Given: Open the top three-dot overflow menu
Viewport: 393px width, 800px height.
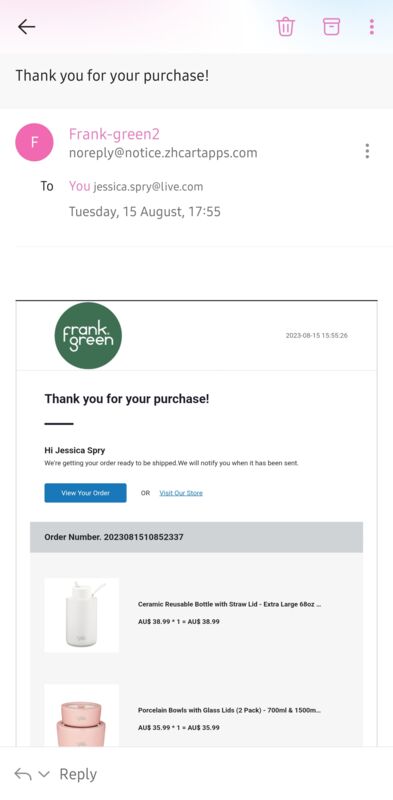Looking at the screenshot, I should [x=372, y=27].
